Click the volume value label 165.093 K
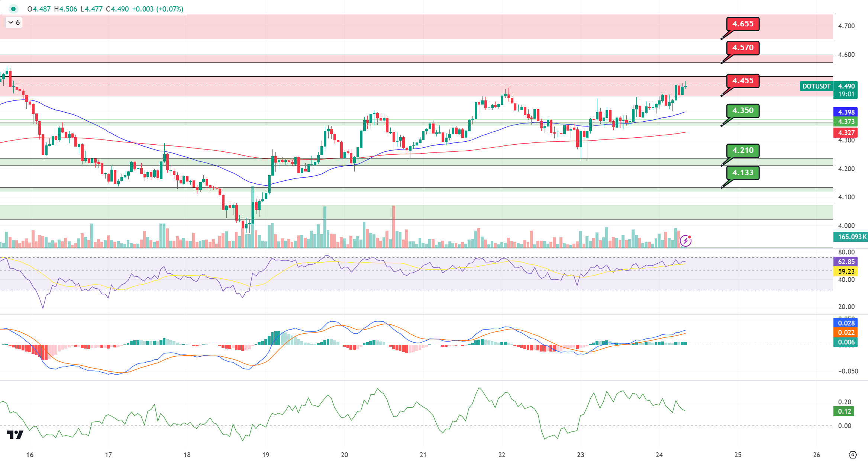 (x=851, y=237)
